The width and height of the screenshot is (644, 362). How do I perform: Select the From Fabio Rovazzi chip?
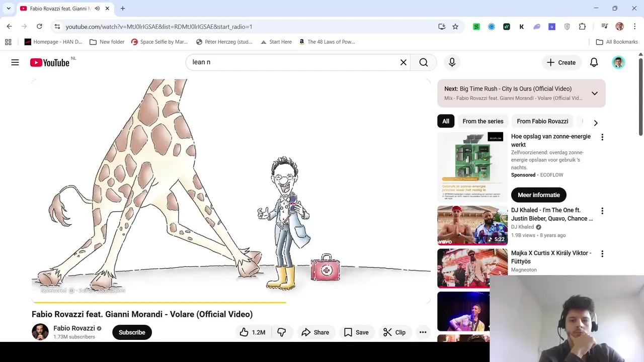tap(542, 121)
